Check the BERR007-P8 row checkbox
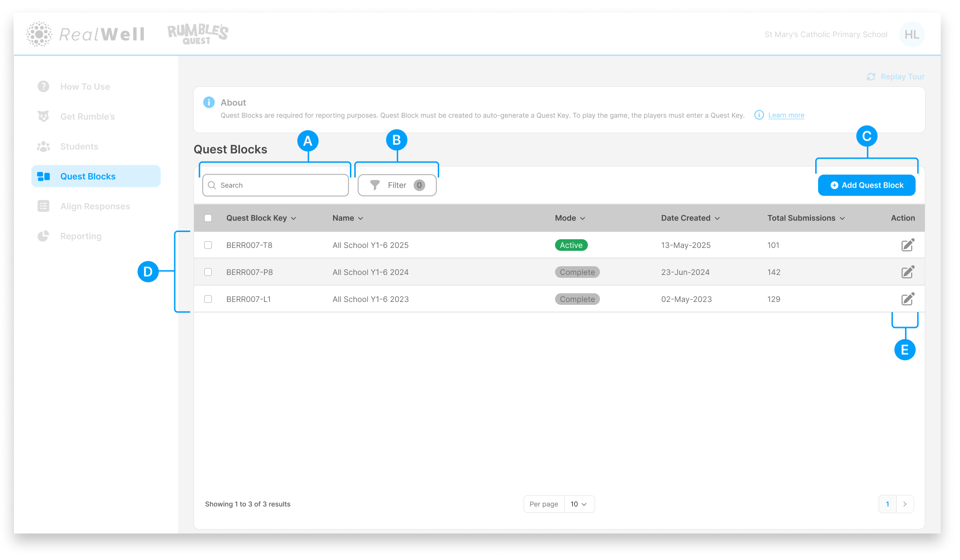This screenshot has height=560, width=960. click(x=208, y=272)
